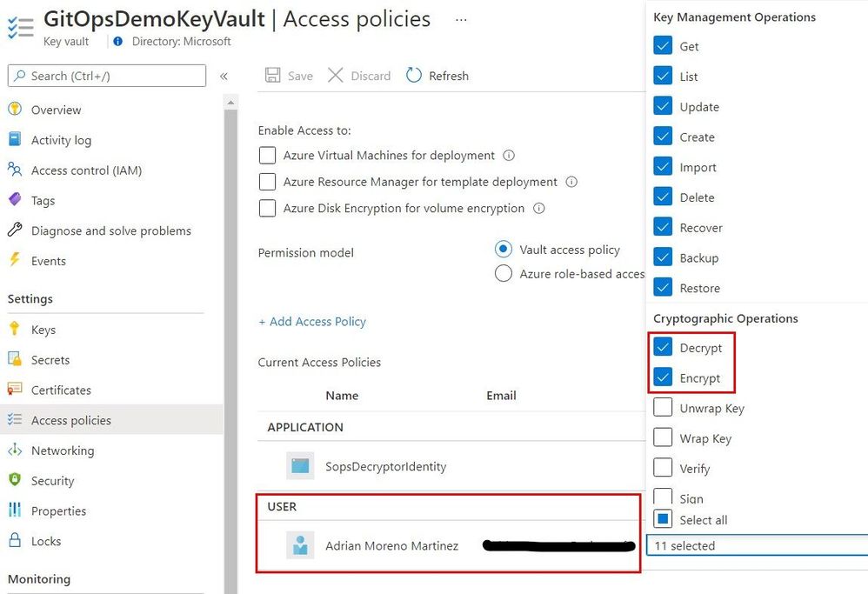Click the SopsDecryptorIdentity application icon
Viewport: 868px width, 594px height.
[300, 465]
